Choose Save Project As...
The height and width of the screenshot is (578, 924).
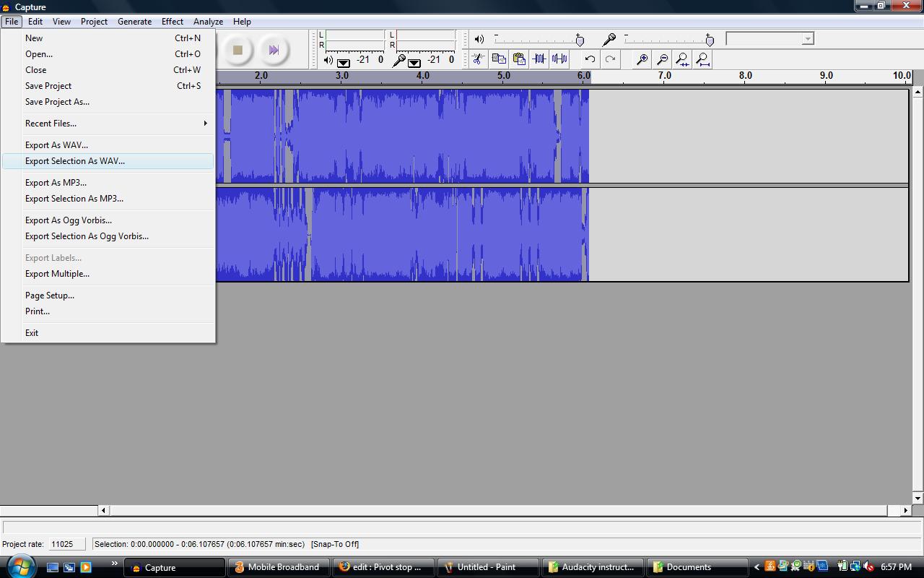(x=108, y=102)
